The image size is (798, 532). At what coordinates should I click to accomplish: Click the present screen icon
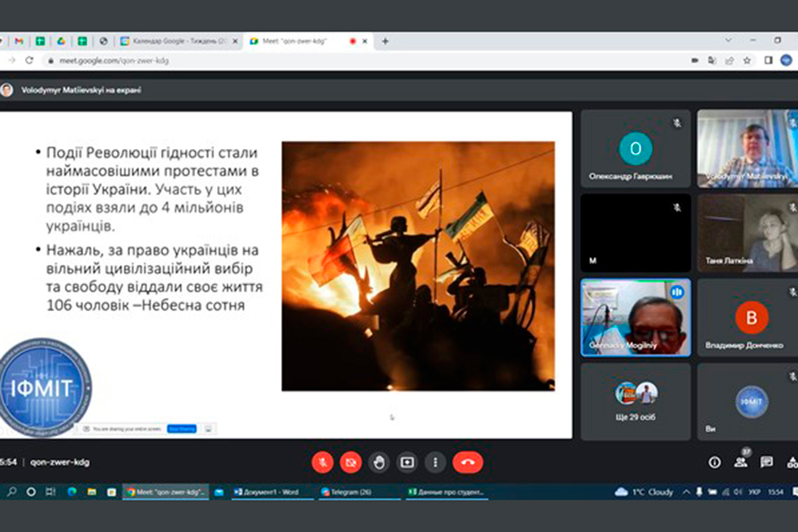pyautogui.click(x=407, y=462)
